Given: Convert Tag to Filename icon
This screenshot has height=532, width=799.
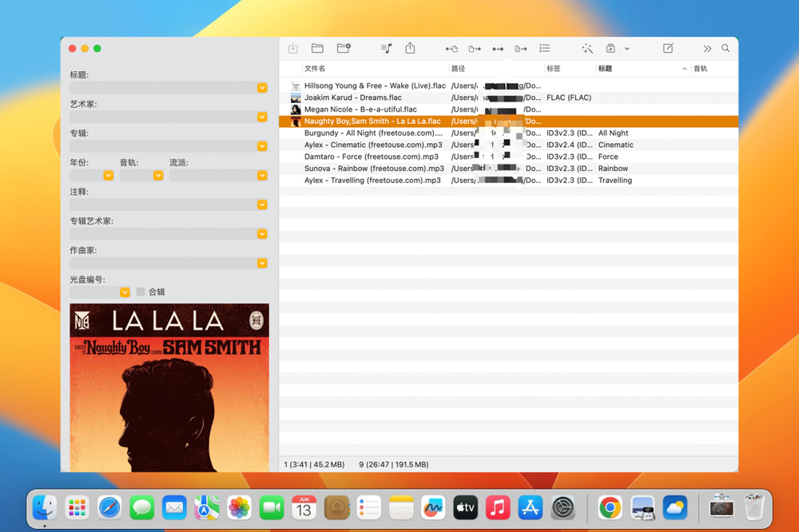Looking at the screenshot, I should coord(451,49).
